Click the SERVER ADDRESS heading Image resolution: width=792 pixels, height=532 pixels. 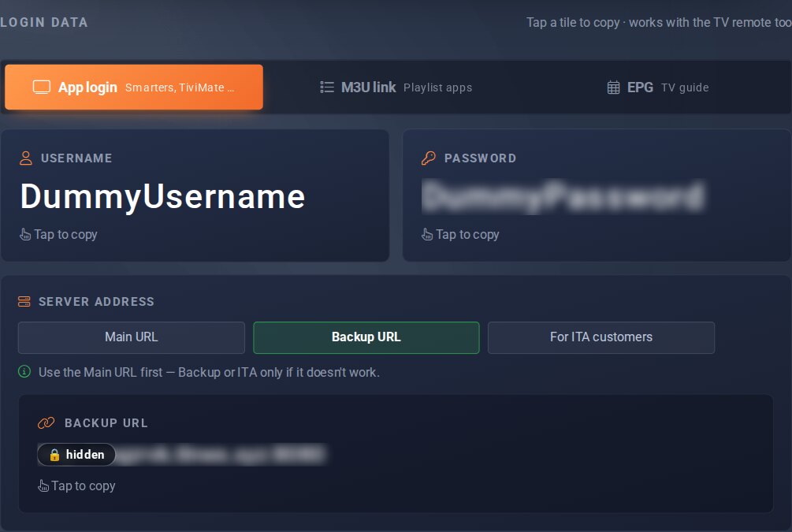[96, 302]
